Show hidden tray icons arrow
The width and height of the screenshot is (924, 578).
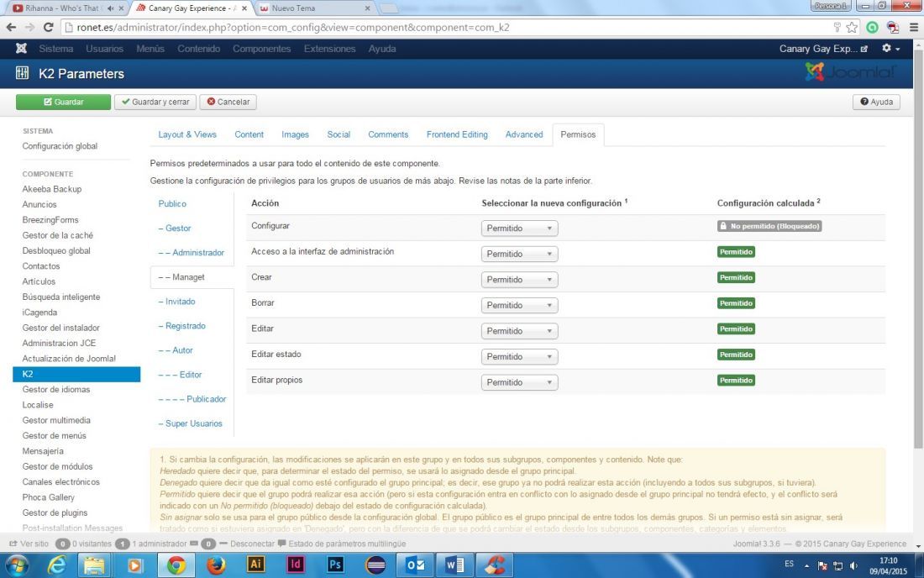point(806,565)
